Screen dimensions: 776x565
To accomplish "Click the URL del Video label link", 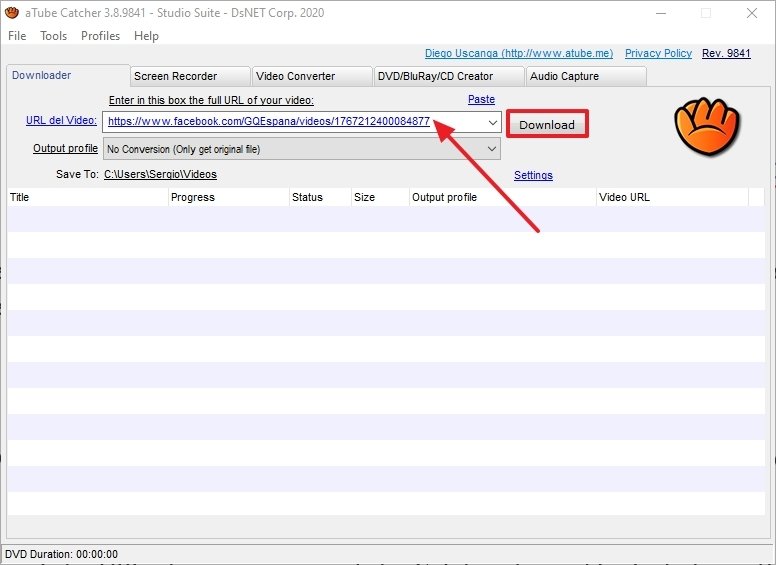I will 61,120.
